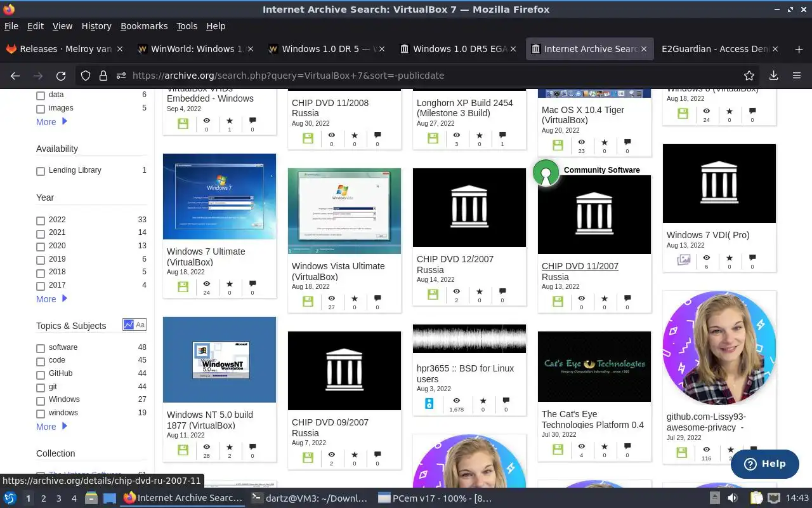The width and height of the screenshot is (812, 508).
Task: Expand More under the media type list
Action: pos(51,122)
